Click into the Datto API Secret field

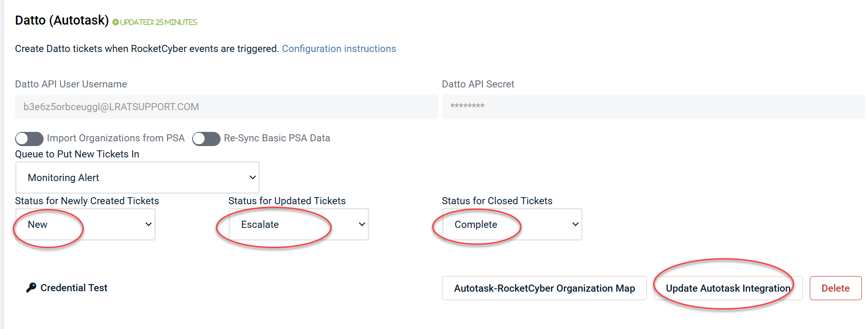click(653, 107)
